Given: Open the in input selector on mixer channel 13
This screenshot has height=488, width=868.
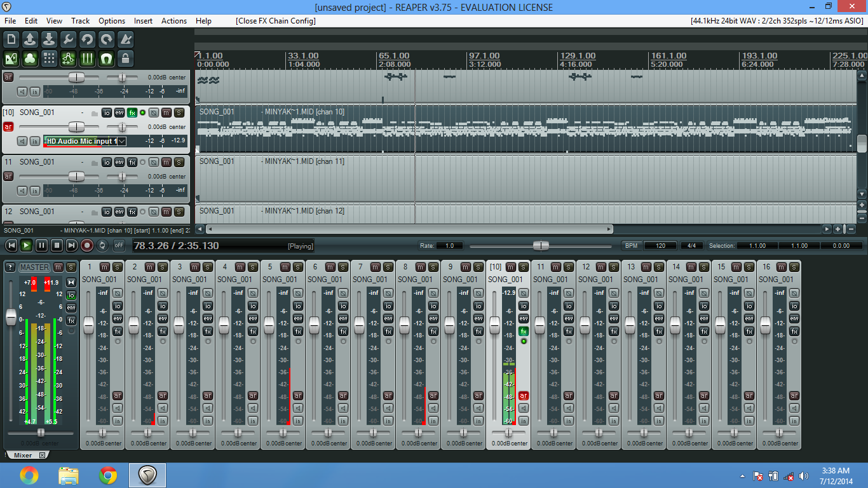Looking at the screenshot, I should (x=659, y=421).
